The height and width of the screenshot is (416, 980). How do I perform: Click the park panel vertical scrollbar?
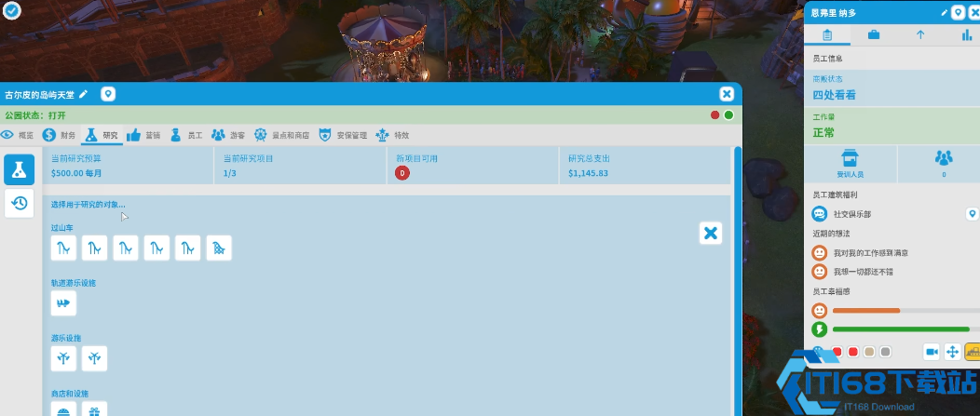pos(738,281)
